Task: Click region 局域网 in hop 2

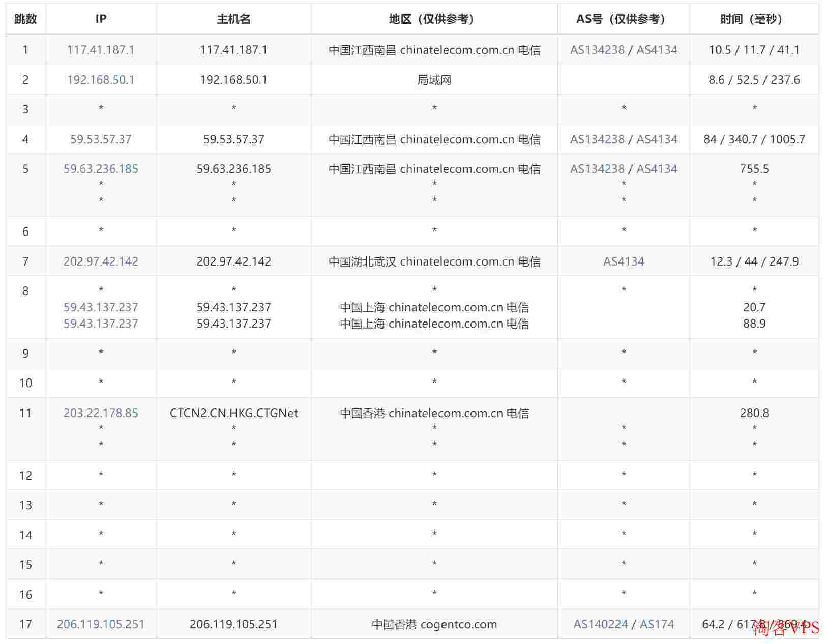Action: (x=434, y=80)
